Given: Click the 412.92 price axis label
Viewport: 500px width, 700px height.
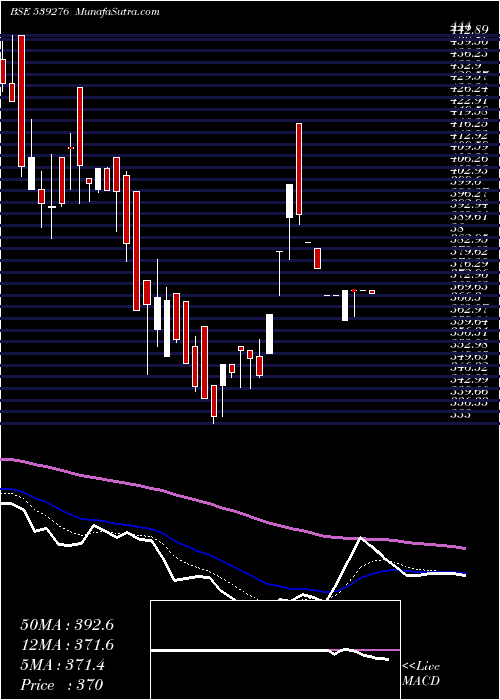Looking at the screenshot, I should 469,135.
